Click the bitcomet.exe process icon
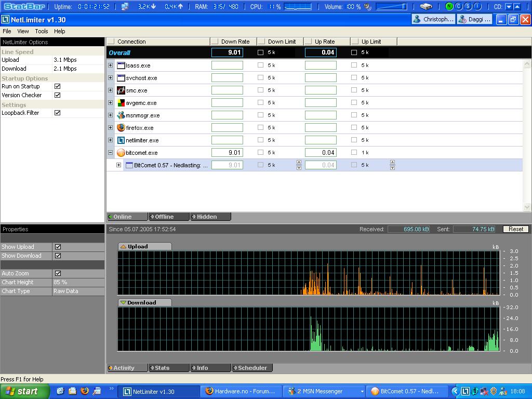 tap(121, 153)
